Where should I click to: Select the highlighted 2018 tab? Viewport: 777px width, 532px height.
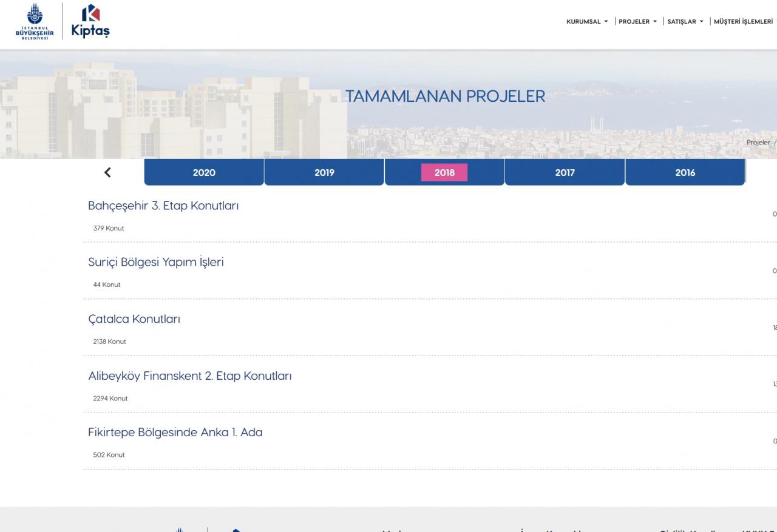444,173
